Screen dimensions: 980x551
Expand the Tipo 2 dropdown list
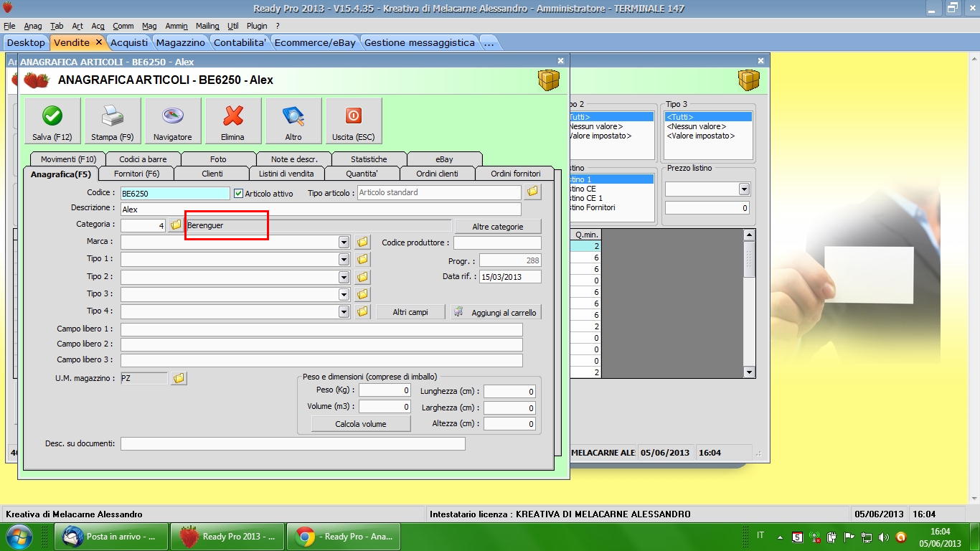click(x=344, y=277)
